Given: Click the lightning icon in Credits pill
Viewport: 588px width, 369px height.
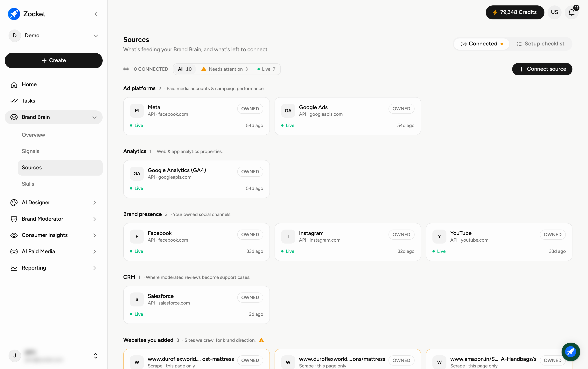Looking at the screenshot, I should (495, 12).
